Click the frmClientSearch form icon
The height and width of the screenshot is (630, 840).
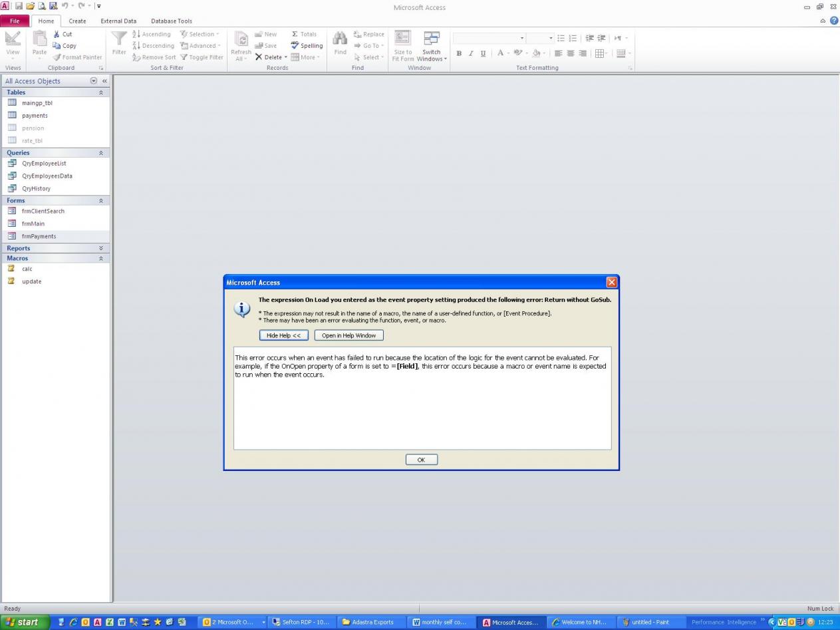tap(11, 212)
